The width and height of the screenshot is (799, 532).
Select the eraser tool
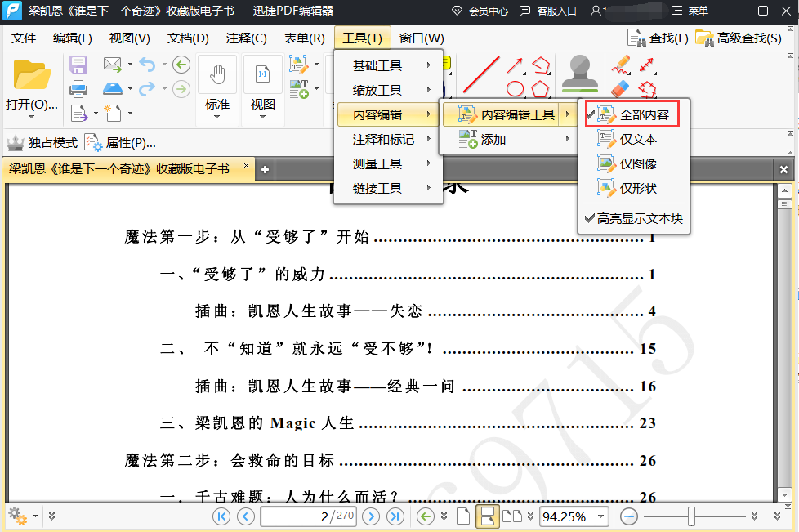coord(621,89)
